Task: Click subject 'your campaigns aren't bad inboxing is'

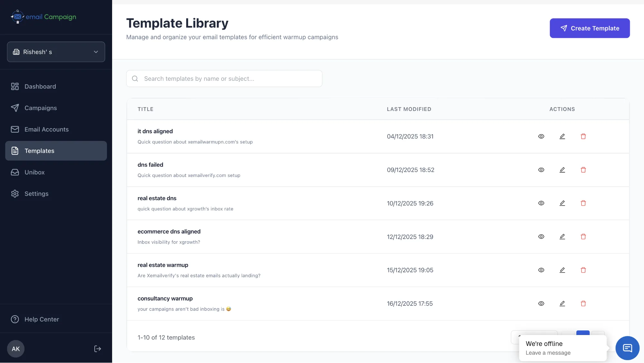Action: click(x=184, y=309)
